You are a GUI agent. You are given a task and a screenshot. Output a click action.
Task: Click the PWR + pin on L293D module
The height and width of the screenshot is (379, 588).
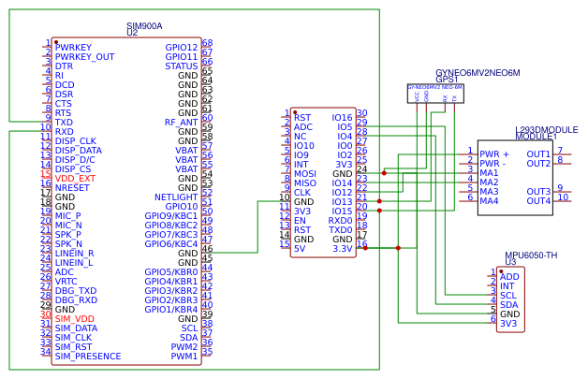(x=494, y=153)
